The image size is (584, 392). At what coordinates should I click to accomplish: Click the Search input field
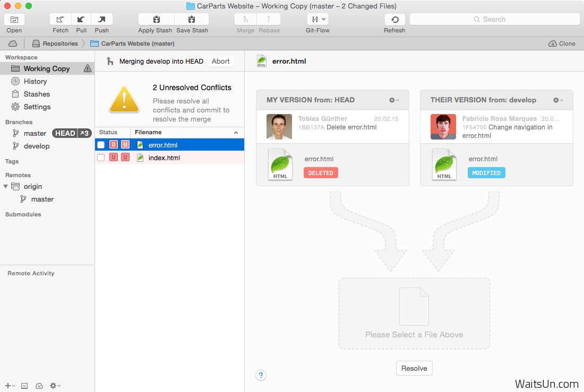click(x=494, y=19)
